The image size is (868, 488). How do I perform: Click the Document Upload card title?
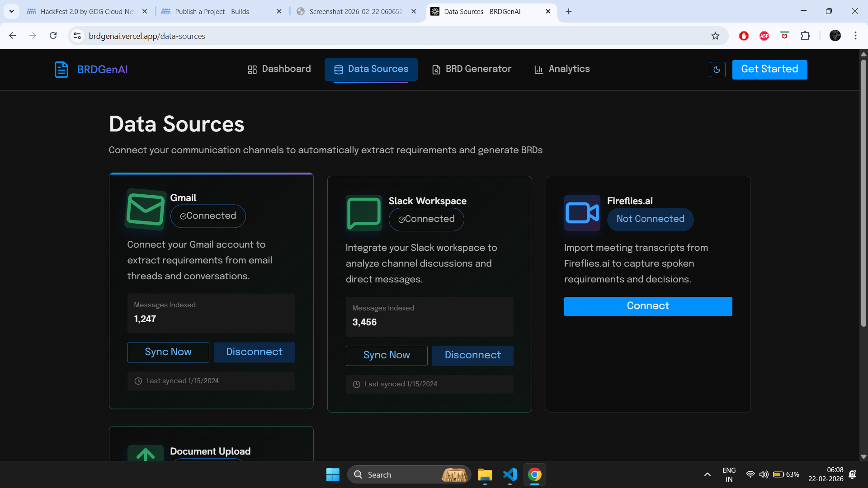click(210, 451)
